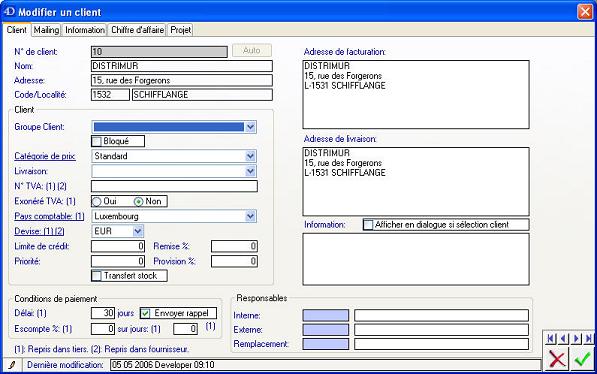
Task: Open Pays comptable Luxembourg dropdown
Action: pos(250,216)
